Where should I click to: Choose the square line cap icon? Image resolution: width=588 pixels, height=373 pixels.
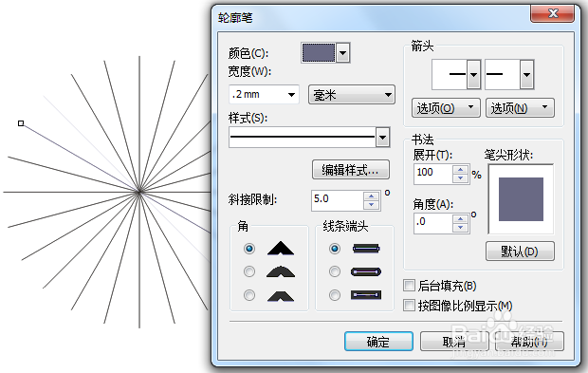coord(366,249)
